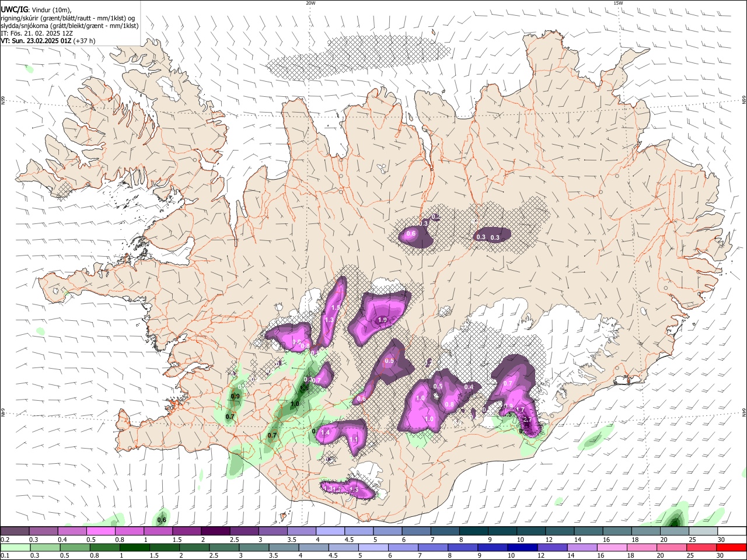
Task: Select the palest green rain swatch between 0.1 and 0.3
Action: 15,547
